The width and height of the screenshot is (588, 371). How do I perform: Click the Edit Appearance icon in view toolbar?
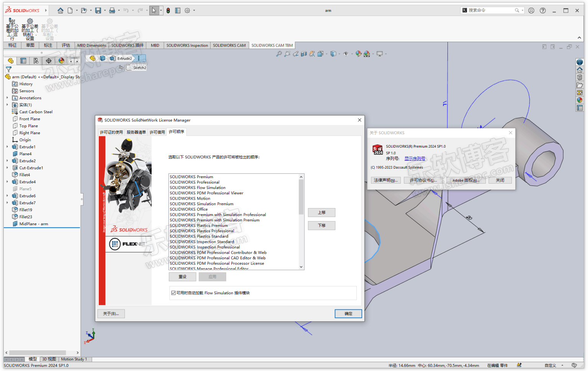click(358, 54)
